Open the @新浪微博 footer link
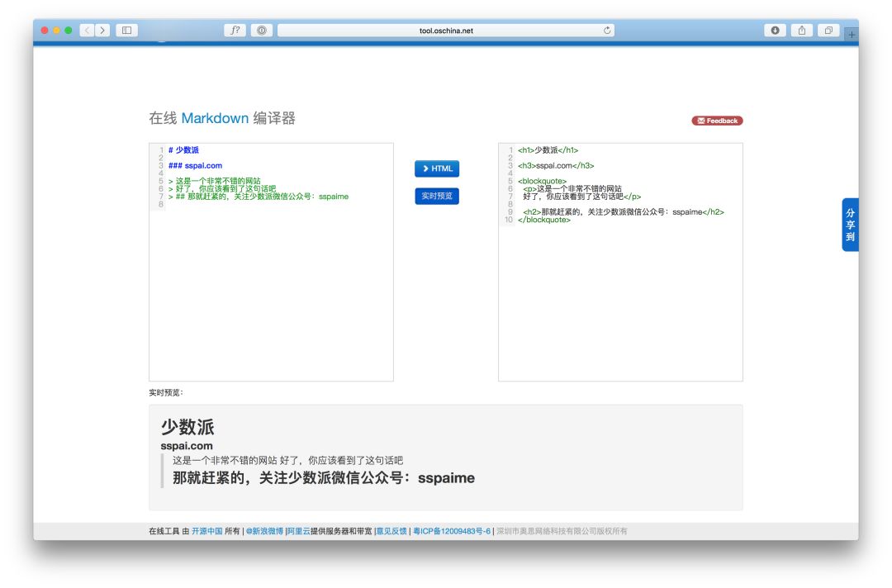Viewport: 892px width, 588px height. coord(264,531)
